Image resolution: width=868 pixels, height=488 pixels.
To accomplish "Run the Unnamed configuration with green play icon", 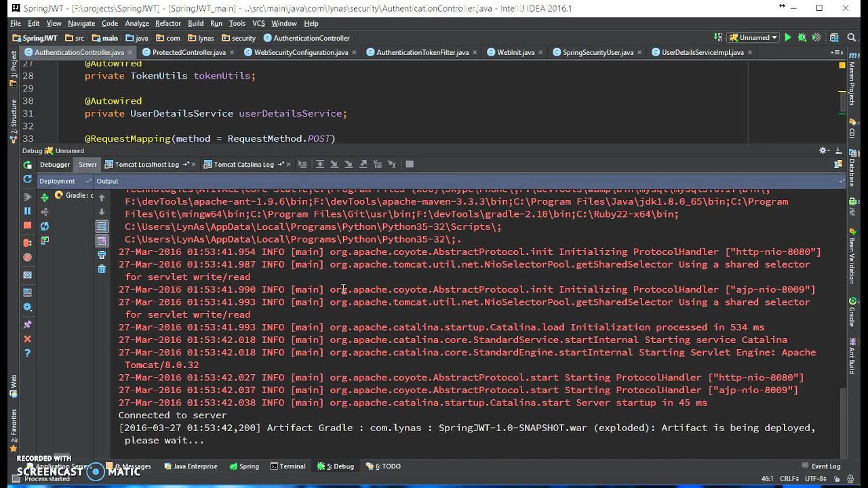I will [x=788, y=38].
